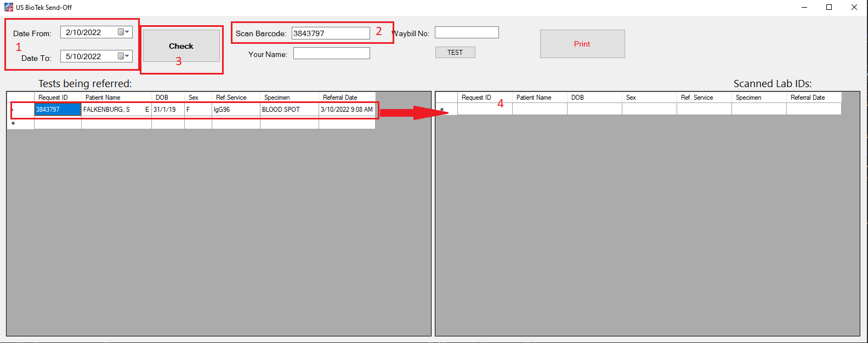Screen dimensions: 868x343
Task: Close the US BioTek Send-Off window
Action: pos(854,7)
